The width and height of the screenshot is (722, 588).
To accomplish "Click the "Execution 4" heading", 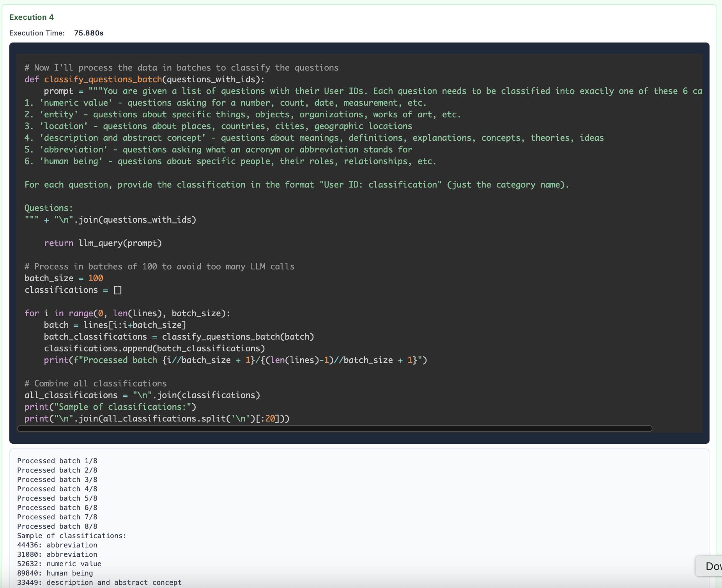I will (32, 17).
